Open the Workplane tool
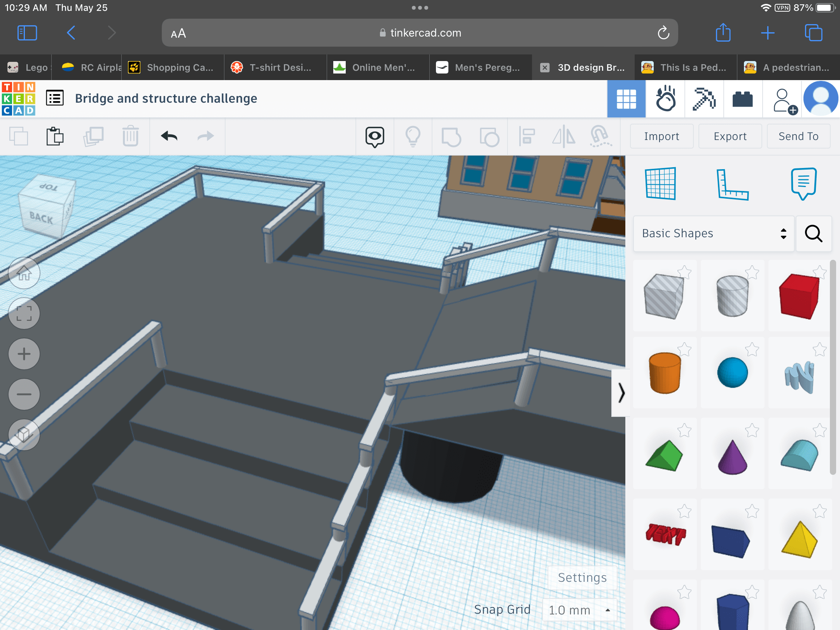 [x=660, y=184]
